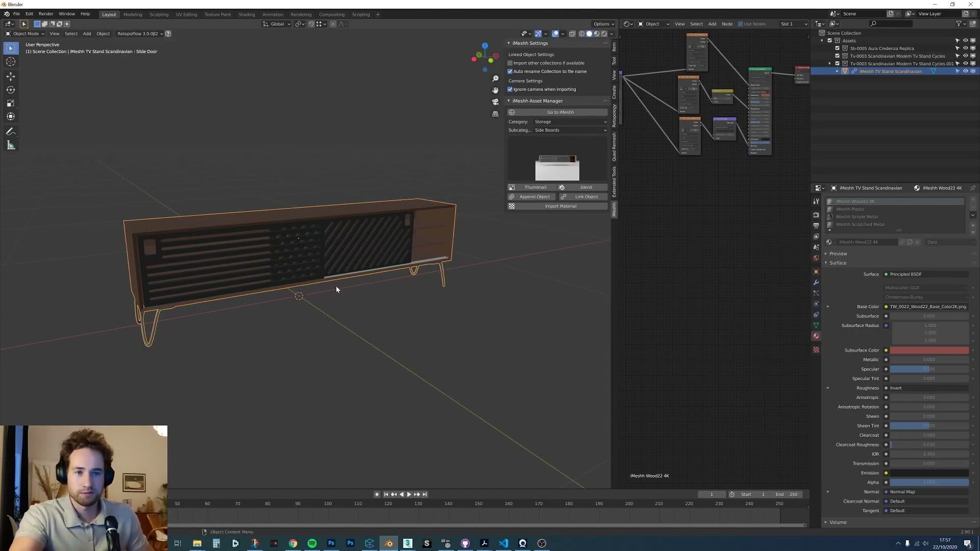This screenshot has height=551, width=980.
Task: Uncheck Auto rename Collection to file name
Action: [x=510, y=71]
